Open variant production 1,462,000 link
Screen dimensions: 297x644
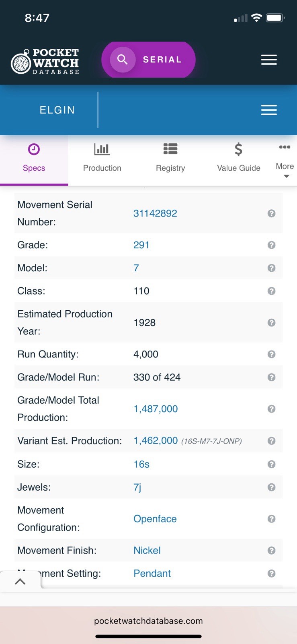tap(156, 441)
